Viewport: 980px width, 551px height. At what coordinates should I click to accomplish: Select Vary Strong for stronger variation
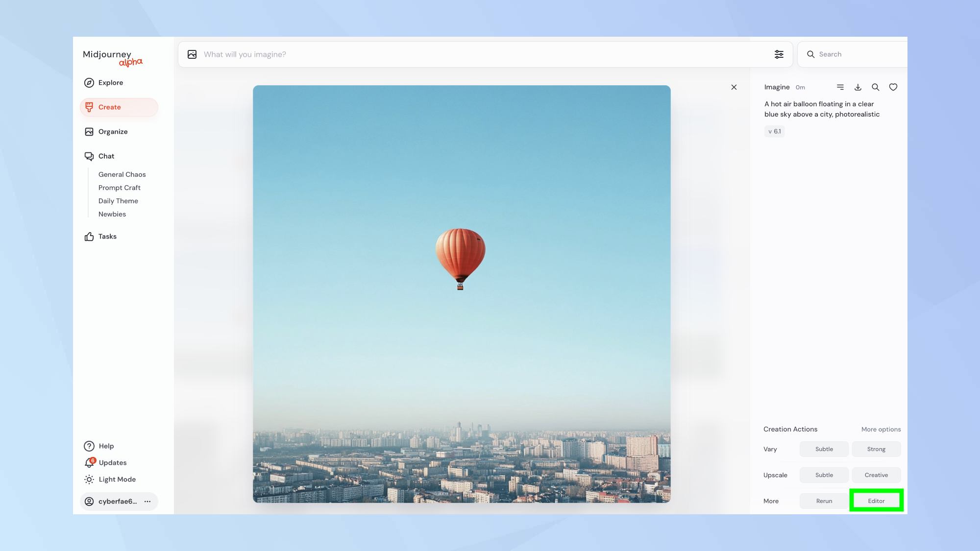tap(876, 449)
